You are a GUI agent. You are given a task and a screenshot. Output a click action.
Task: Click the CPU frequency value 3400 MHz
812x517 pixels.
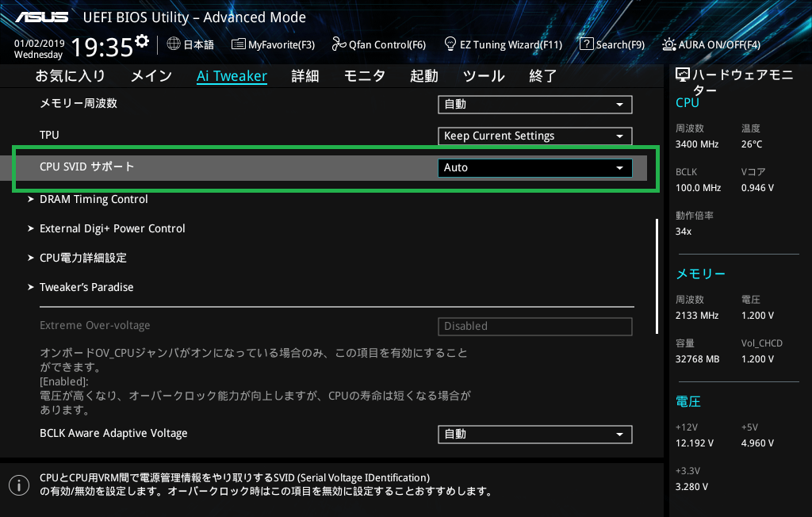click(x=697, y=144)
